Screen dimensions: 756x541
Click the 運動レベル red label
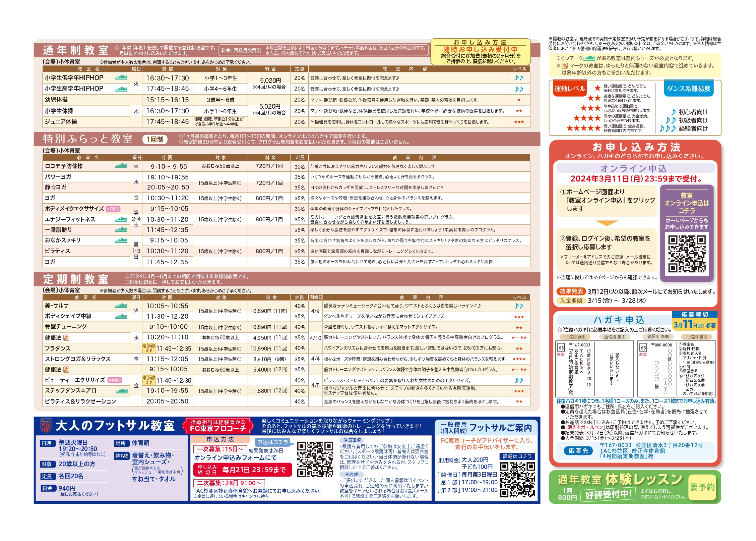(570, 89)
